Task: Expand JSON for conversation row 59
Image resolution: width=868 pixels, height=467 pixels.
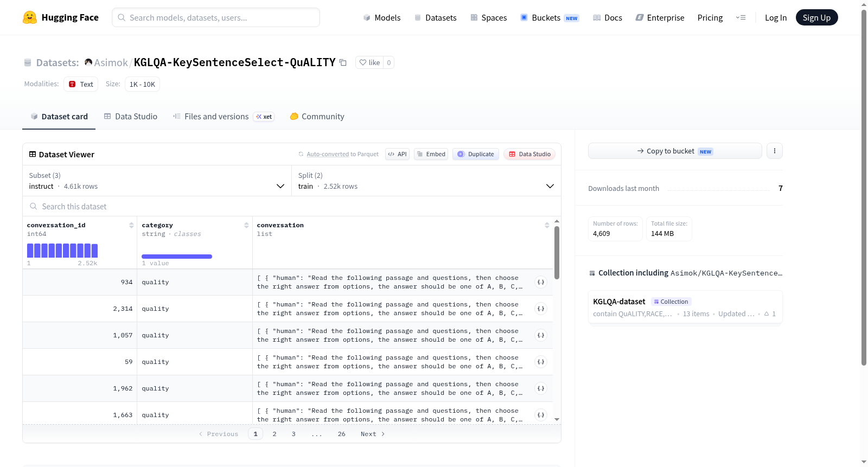Action: pyautogui.click(x=541, y=362)
